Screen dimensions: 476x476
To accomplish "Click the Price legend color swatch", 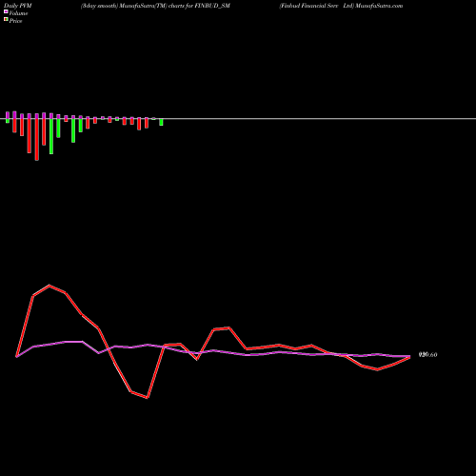I will coord(6,20).
